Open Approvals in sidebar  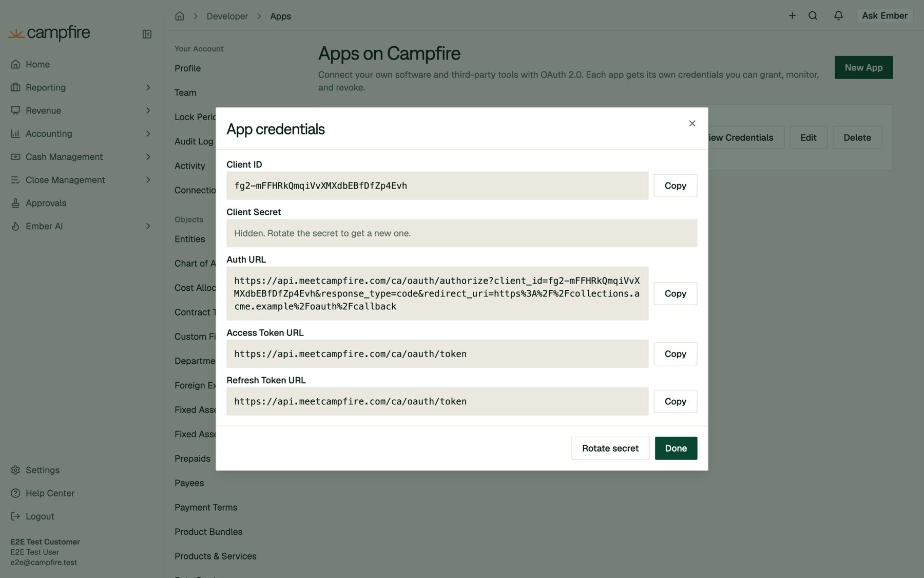point(46,203)
